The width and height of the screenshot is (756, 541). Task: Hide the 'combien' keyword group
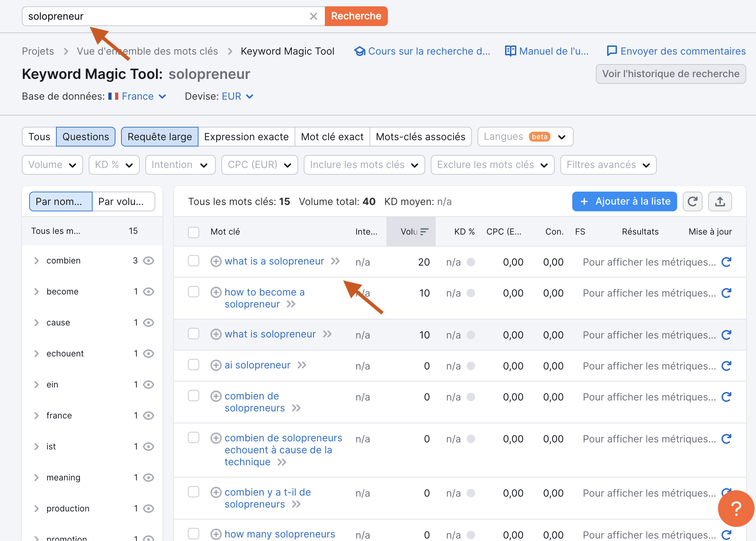pos(149,260)
